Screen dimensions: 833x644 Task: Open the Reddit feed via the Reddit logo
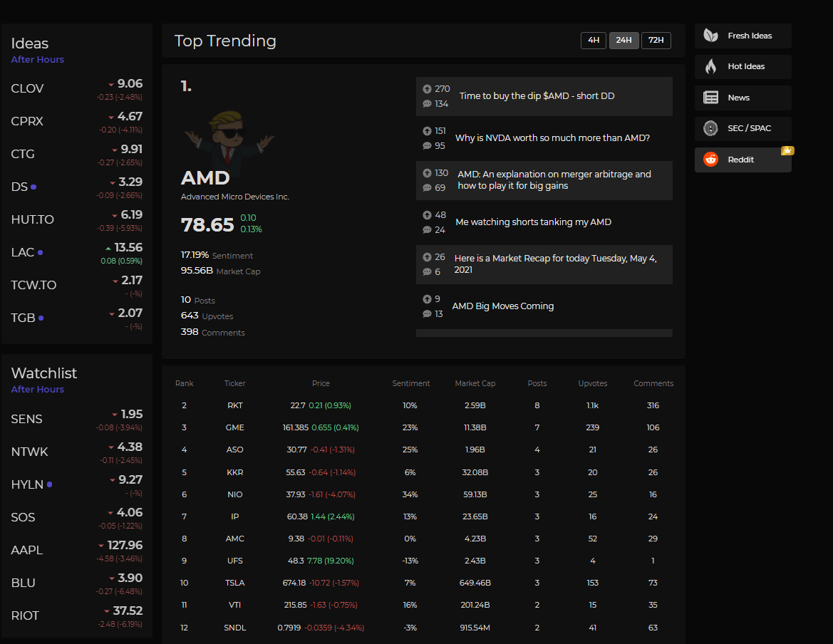710,160
